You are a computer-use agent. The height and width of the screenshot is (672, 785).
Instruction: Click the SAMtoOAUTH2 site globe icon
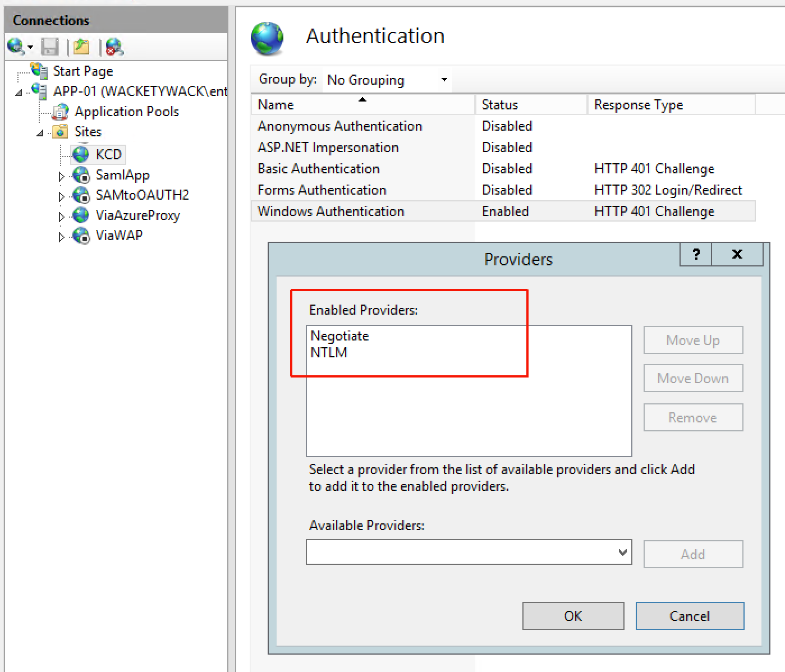pos(81,195)
